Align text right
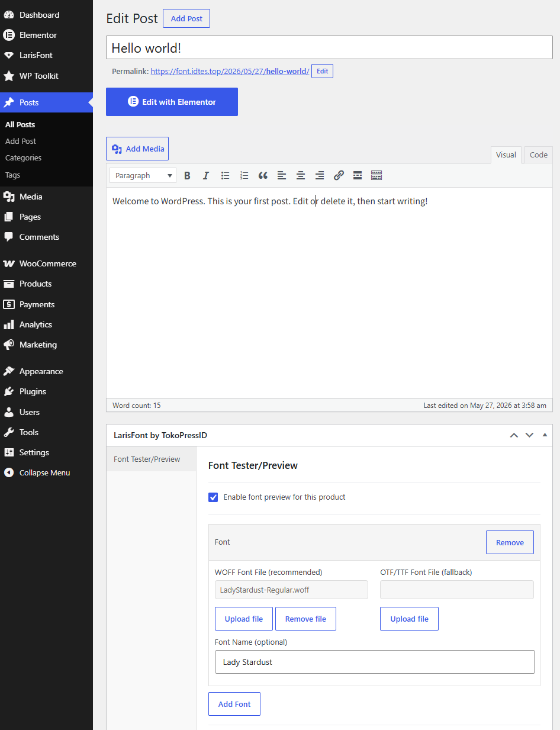Viewport: 560px width, 730px height. (320, 175)
